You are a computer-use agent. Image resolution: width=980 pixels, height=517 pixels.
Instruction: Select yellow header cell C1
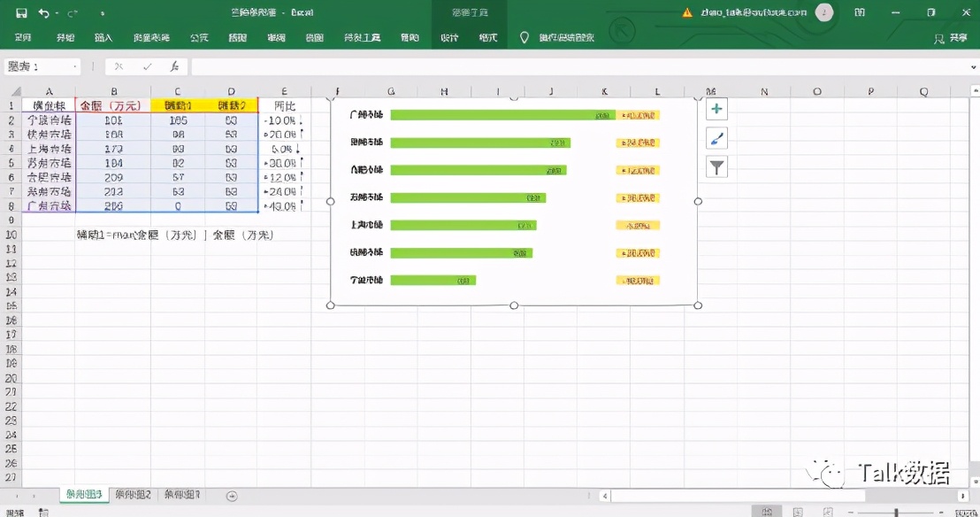[178, 105]
